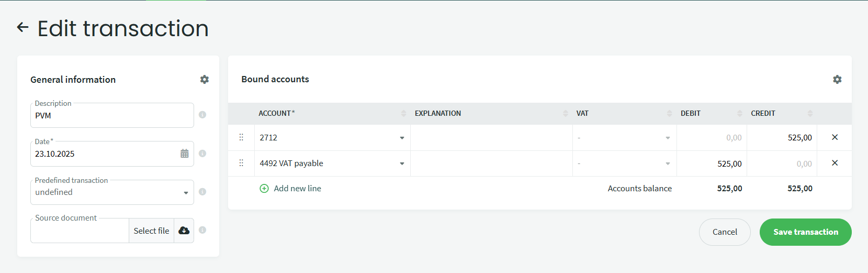The width and height of the screenshot is (868, 273).
Task: Sort table by DEBIT column
Action: (x=739, y=113)
